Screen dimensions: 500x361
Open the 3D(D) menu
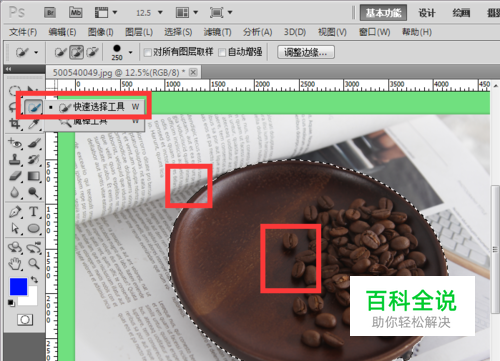coord(295,32)
